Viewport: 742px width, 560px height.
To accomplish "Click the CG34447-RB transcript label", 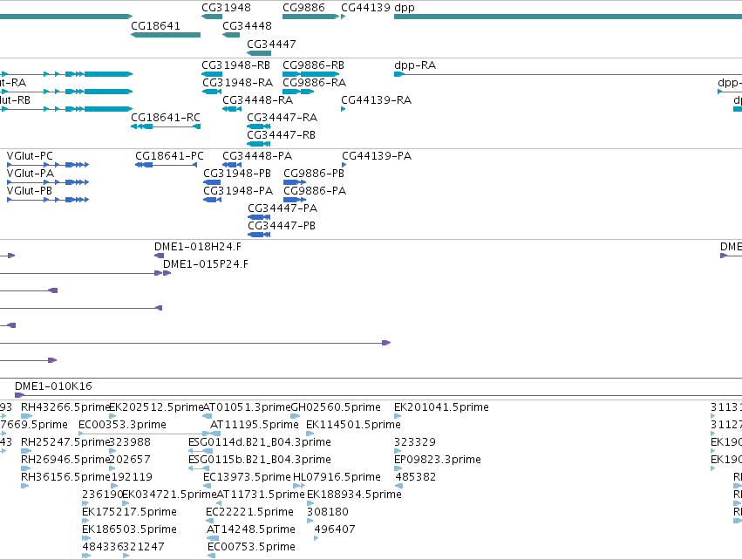I will click(x=281, y=135).
